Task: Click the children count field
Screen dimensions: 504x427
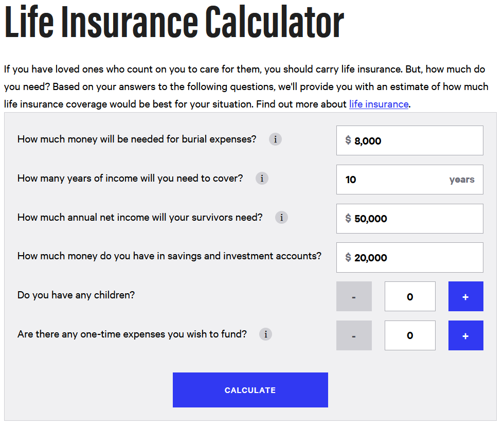Action: coord(410,296)
